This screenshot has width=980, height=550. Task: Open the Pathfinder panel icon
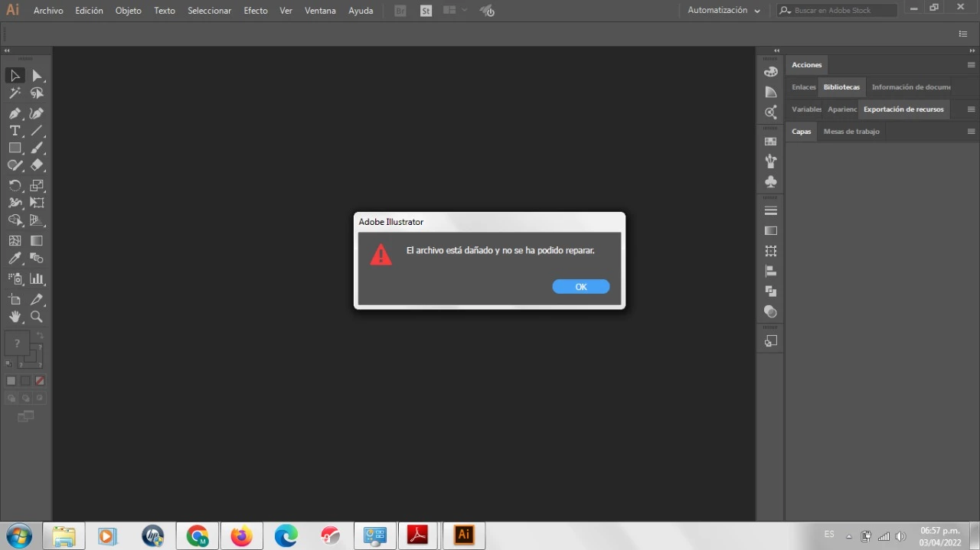click(x=771, y=291)
